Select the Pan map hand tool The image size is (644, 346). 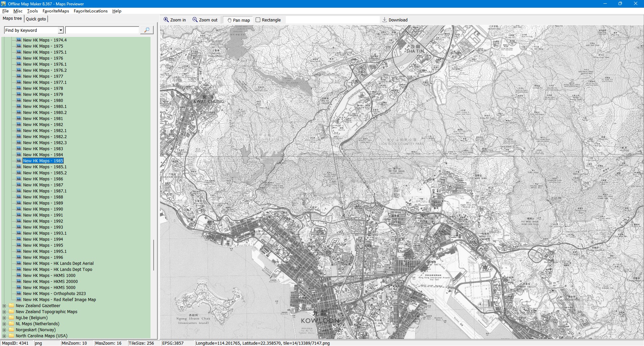229,20
